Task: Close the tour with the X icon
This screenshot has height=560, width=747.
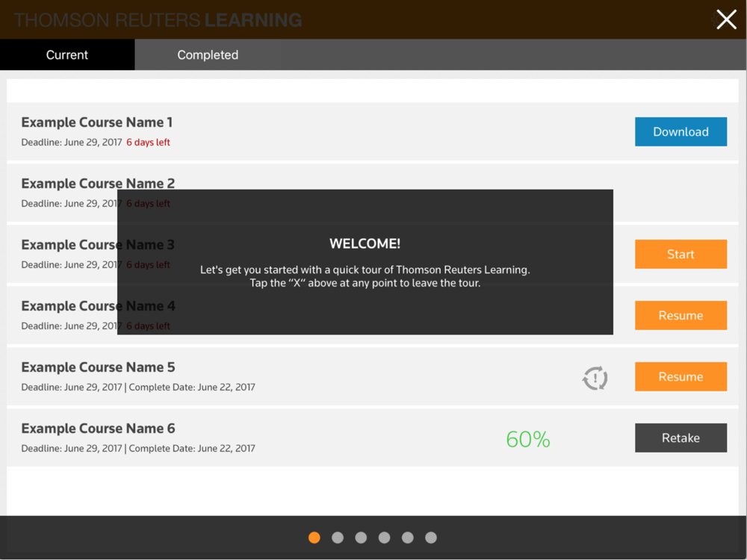Action: click(726, 19)
